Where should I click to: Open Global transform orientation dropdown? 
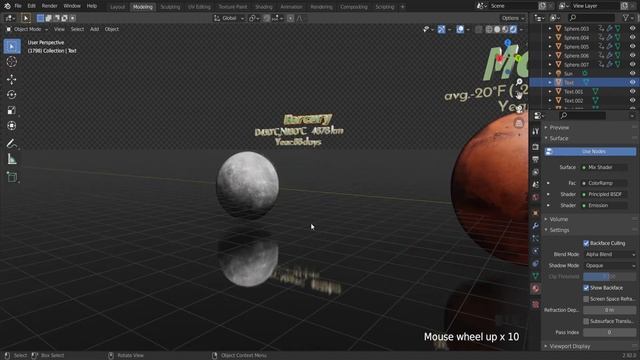pos(229,18)
